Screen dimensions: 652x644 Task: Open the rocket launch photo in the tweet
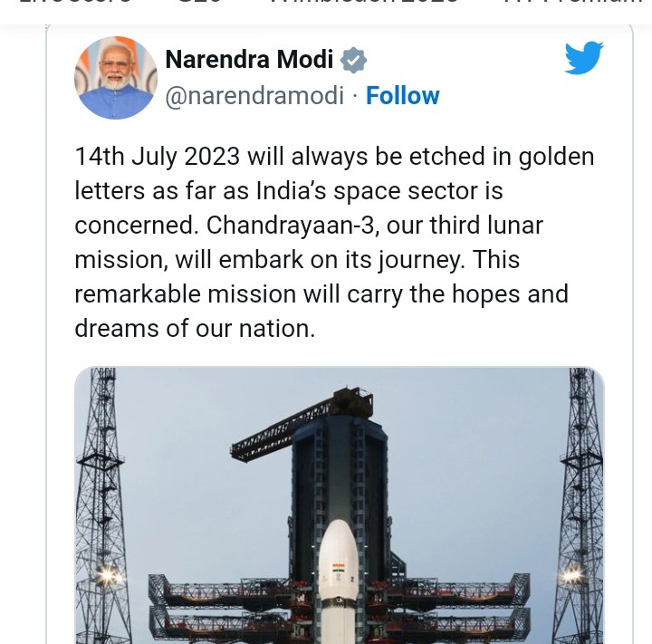pyautogui.click(x=340, y=505)
